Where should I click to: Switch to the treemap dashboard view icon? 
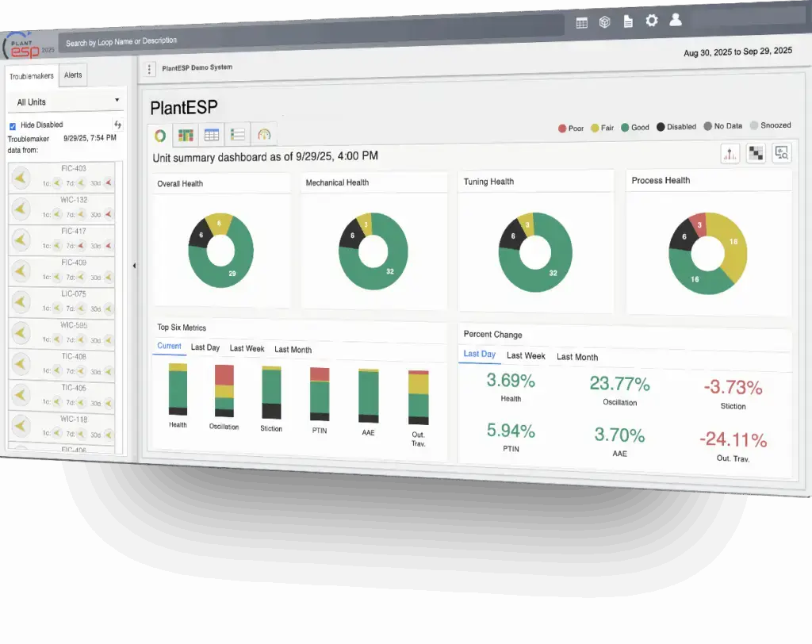click(x=186, y=135)
